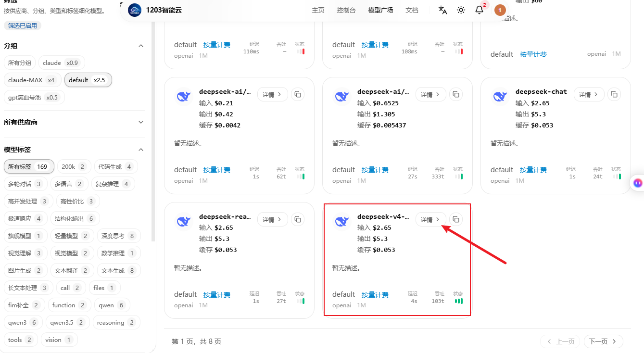Click the deepseek-chat whale logo
Viewport: 644px width, 353px height.
click(500, 97)
